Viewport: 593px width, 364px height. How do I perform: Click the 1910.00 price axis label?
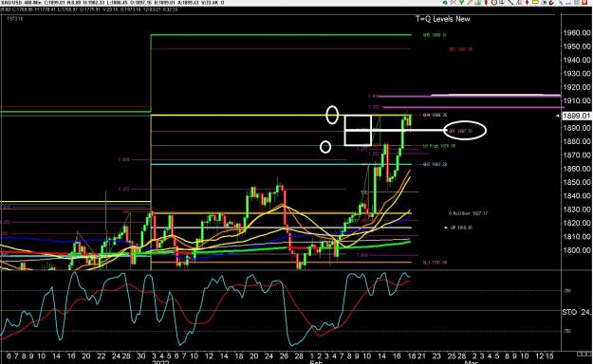(577, 100)
